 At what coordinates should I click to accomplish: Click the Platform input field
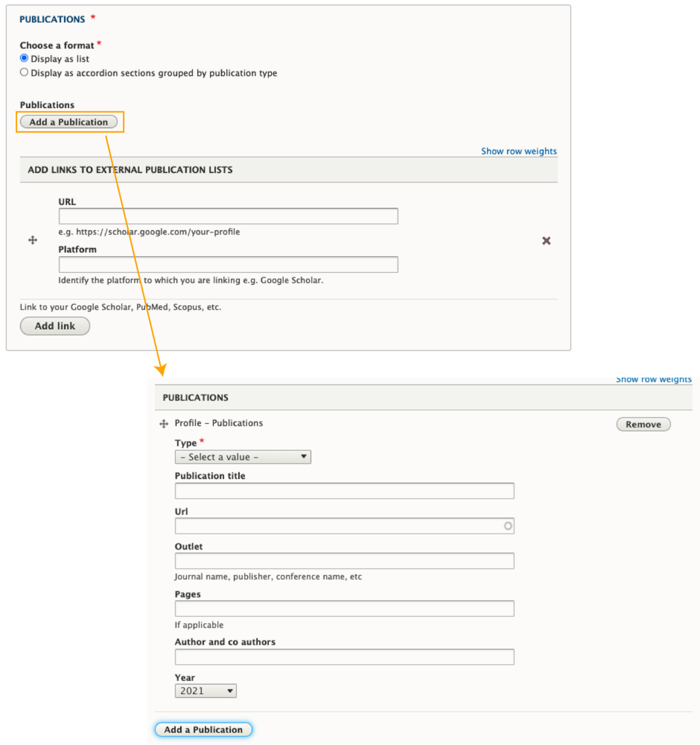pyautogui.click(x=228, y=264)
